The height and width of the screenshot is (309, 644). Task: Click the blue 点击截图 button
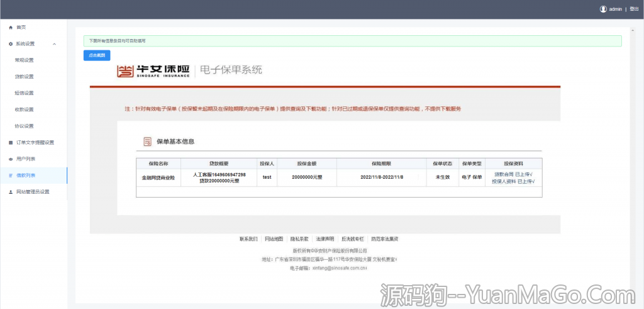(x=97, y=55)
